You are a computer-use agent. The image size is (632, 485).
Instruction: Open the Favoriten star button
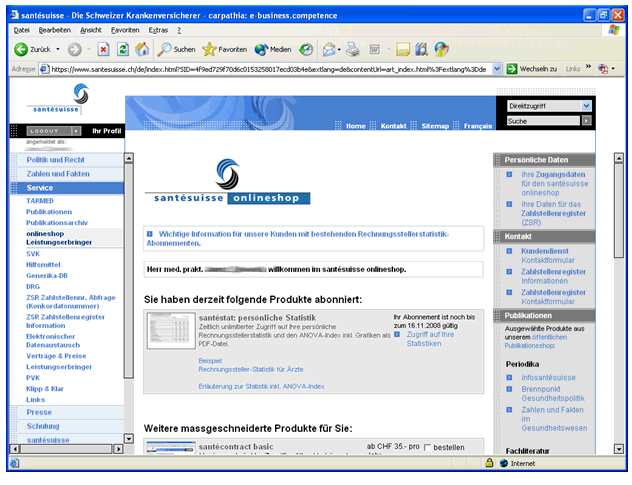pyautogui.click(x=225, y=49)
